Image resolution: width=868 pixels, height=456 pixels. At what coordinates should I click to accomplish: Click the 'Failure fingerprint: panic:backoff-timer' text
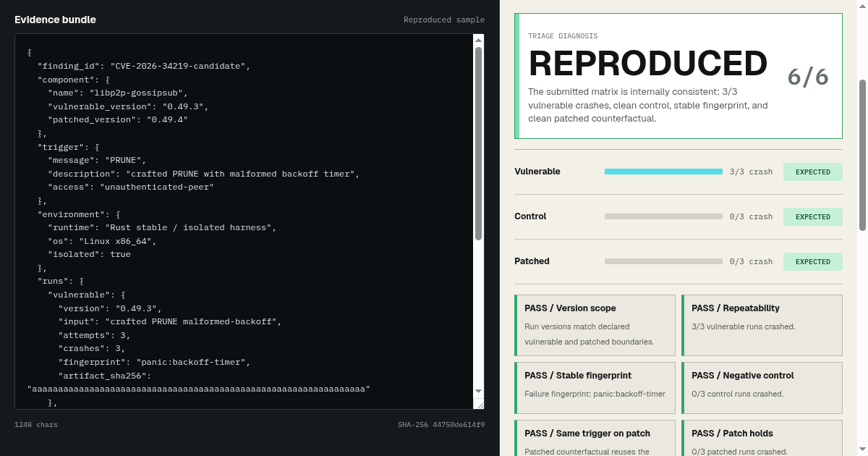point(595,394)
